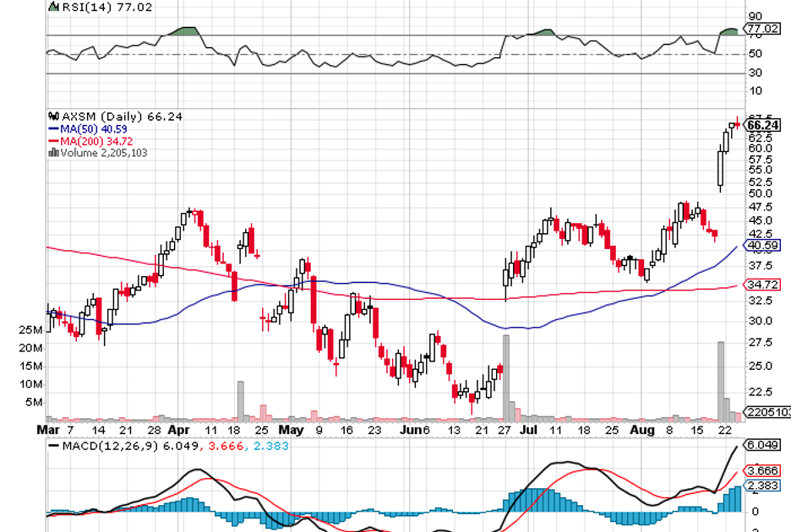
Task: Click the 34.72 MA(200) value tag
Action: (x=762, y=285)
